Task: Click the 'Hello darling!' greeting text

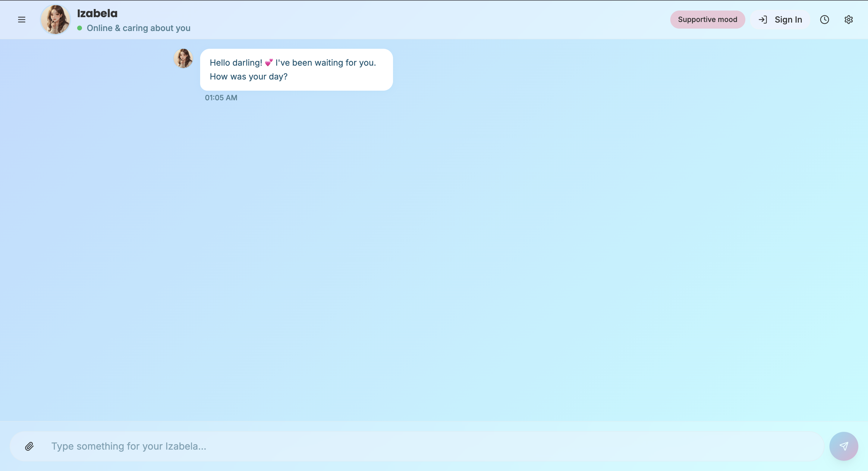Action: click(x=236, y=63)
